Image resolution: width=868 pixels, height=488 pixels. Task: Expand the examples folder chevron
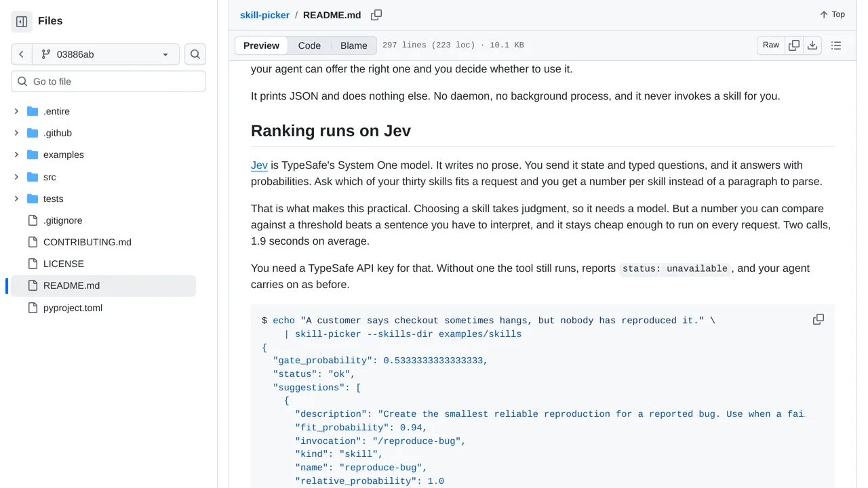click(16, 155)
